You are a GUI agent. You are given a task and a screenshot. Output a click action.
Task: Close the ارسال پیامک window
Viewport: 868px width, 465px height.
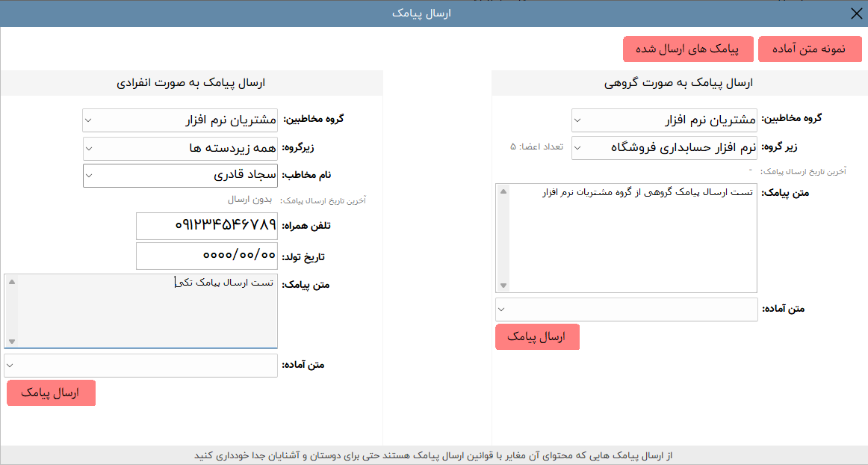tap(856, 13)
